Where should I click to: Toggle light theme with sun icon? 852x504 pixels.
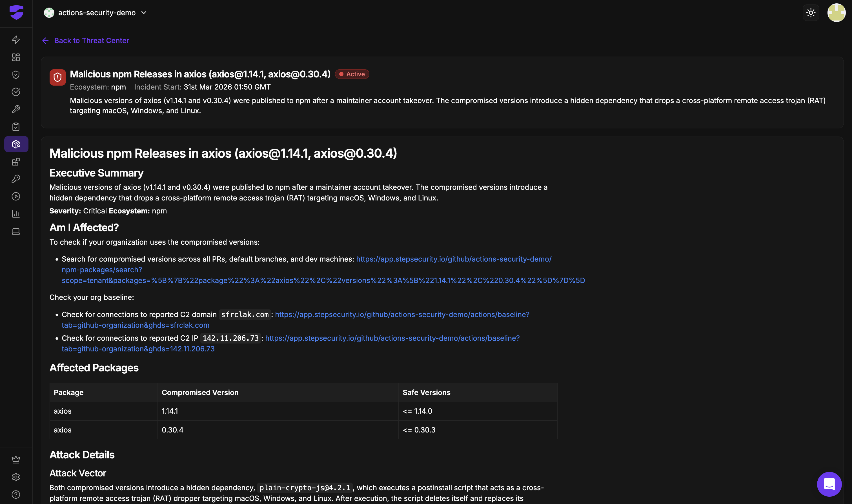coord(811,13)
